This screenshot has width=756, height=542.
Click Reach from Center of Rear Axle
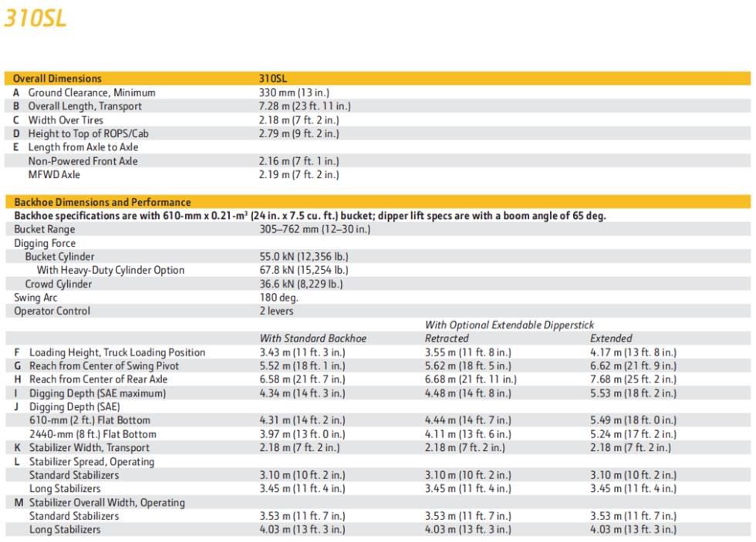click(99, 379)
